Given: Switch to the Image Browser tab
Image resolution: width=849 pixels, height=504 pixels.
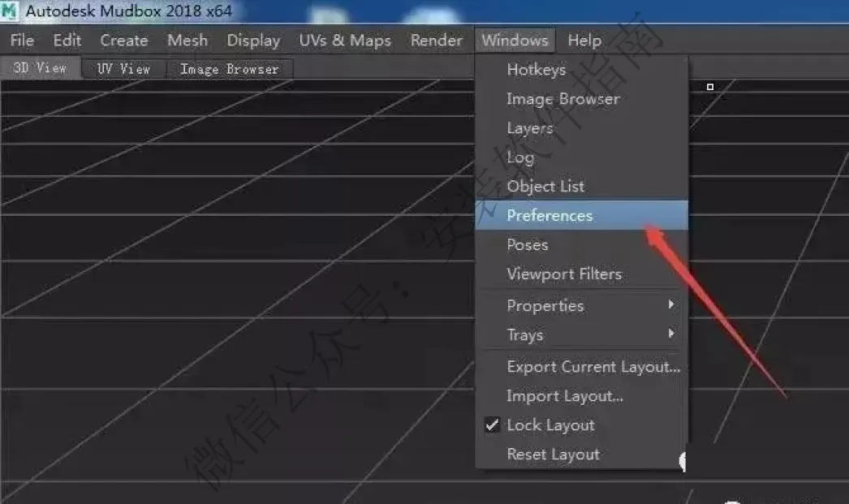Looking at the screenshot, I should [x=230, y=69].
